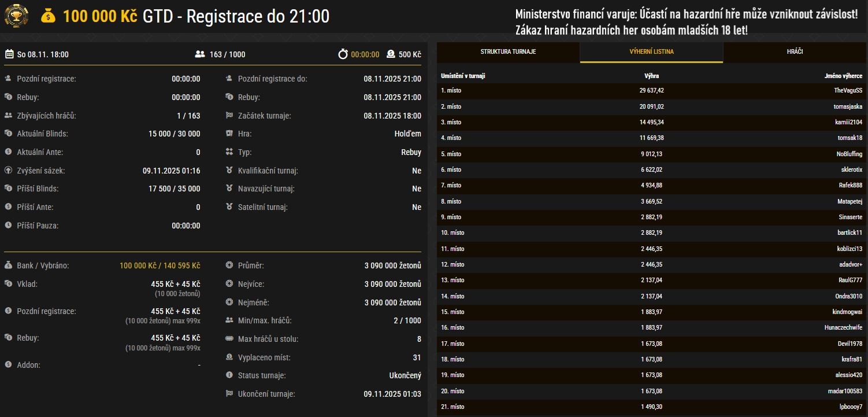The image size is (868, 417).
Task: Click player name NoBluffing
Action: click(850, 154)
